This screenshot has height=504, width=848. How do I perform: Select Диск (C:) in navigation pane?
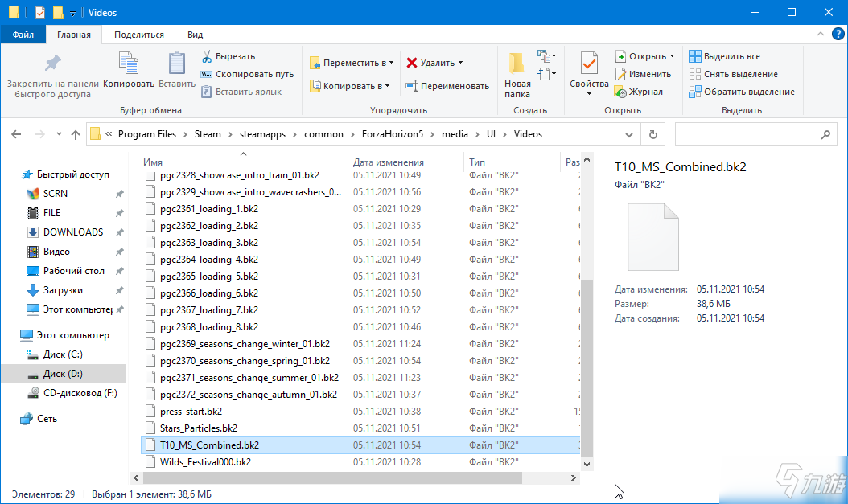coord(63,354)
